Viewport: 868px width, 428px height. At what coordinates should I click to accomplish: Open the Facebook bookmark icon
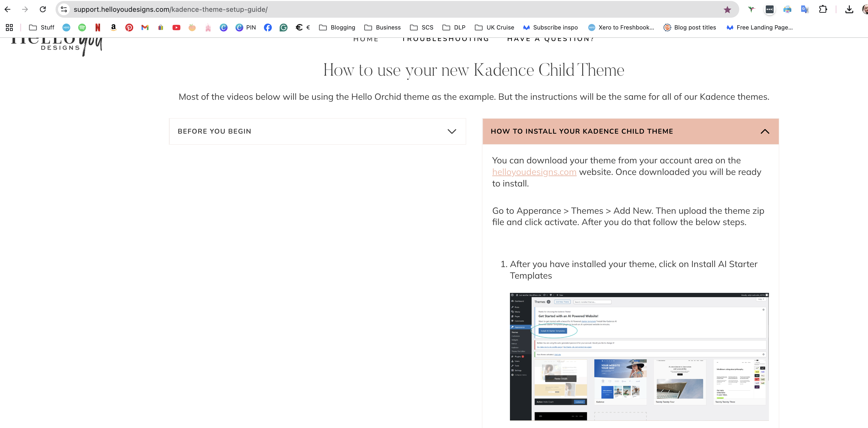point(268,28)
